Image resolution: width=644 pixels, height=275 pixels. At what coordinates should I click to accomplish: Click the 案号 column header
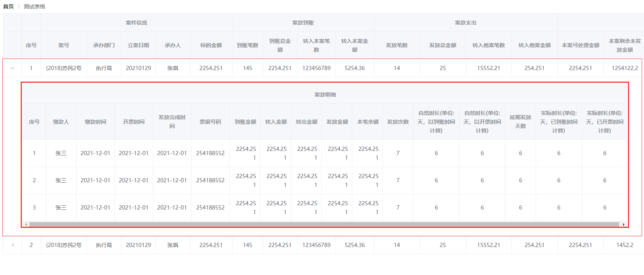(64, 45)
